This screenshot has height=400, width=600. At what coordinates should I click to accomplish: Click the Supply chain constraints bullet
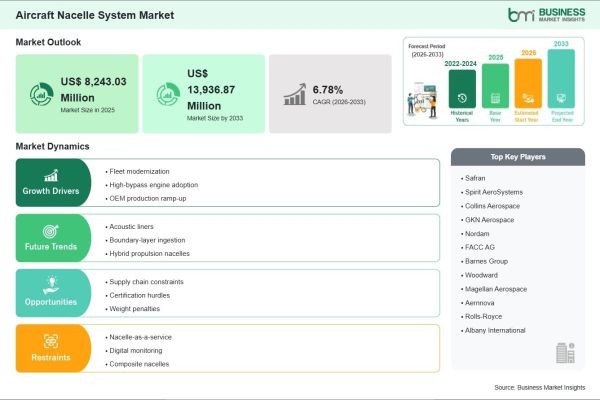[x=145, y=282]
